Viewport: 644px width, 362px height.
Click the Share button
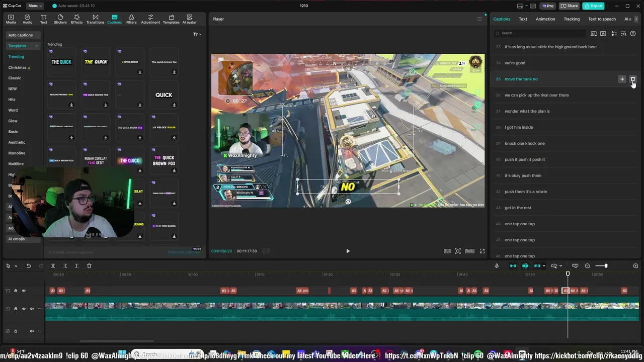[570, 6]
